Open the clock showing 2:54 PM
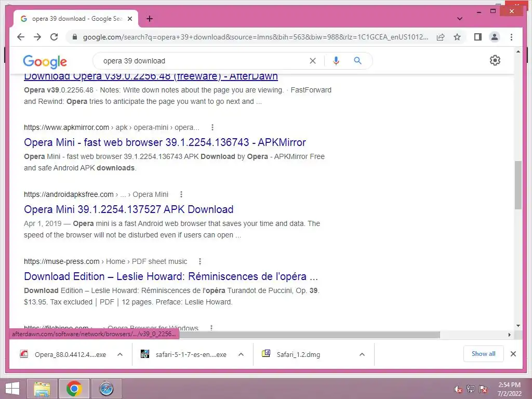The width and height of the screenshot is (532, 399). [x=509, y=389]
